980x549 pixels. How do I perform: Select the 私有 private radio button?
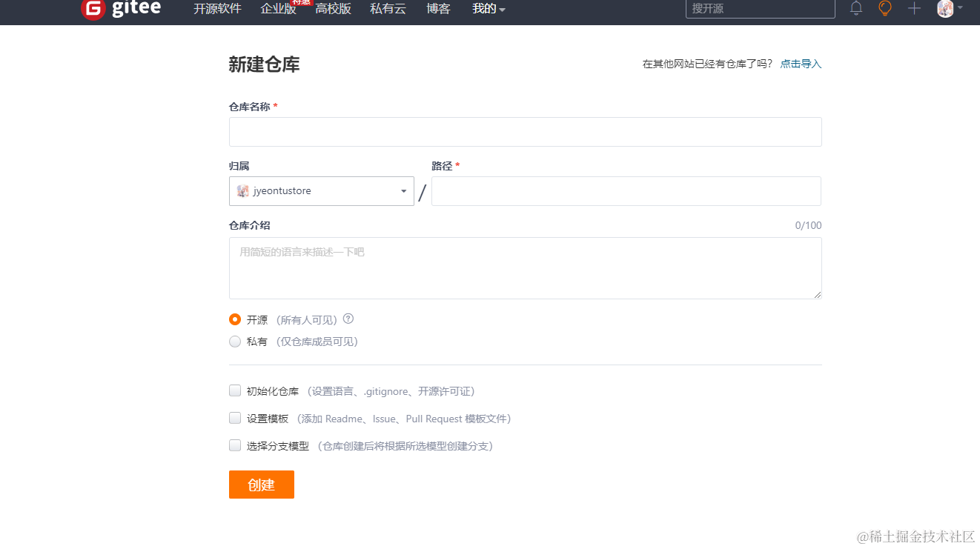(x=235, y=342)
